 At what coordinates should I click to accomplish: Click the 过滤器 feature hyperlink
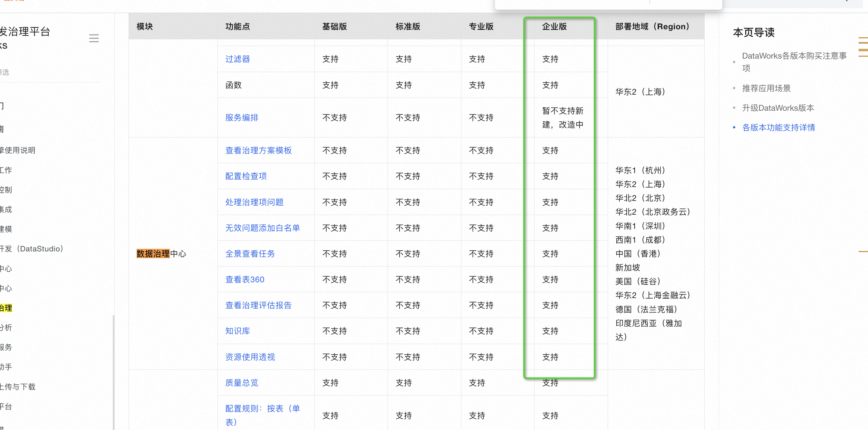point(237,60)
